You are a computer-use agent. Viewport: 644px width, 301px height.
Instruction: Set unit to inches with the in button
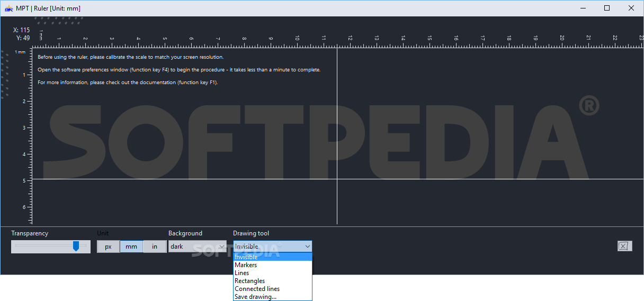[x=155, y=247]
